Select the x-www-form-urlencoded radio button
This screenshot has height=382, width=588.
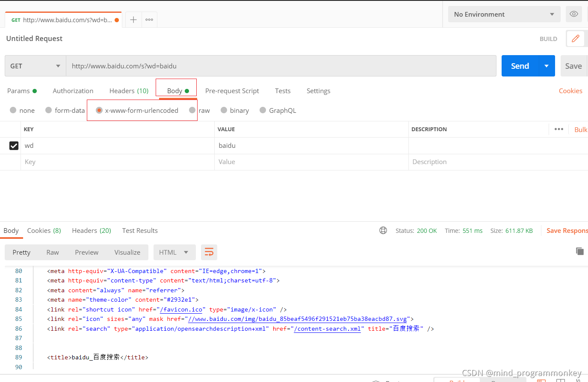[x=99, y=110]
